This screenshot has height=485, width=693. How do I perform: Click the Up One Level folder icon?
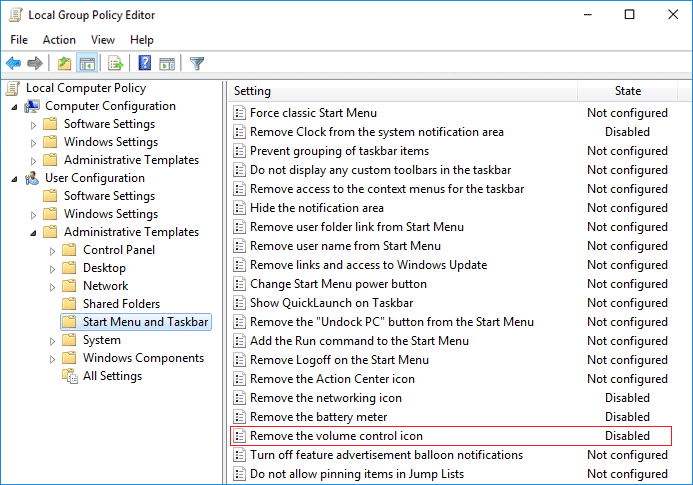(65, 64)
